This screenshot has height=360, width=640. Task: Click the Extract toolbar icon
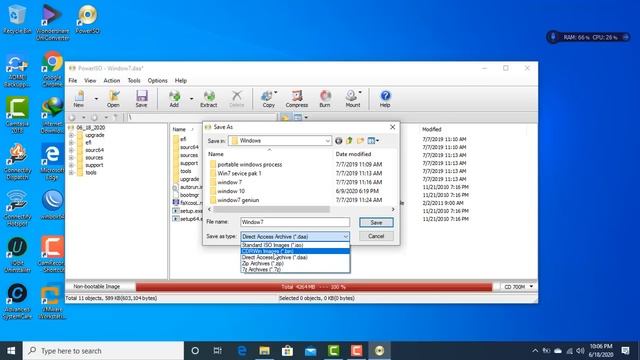click(x=209, y=99)
